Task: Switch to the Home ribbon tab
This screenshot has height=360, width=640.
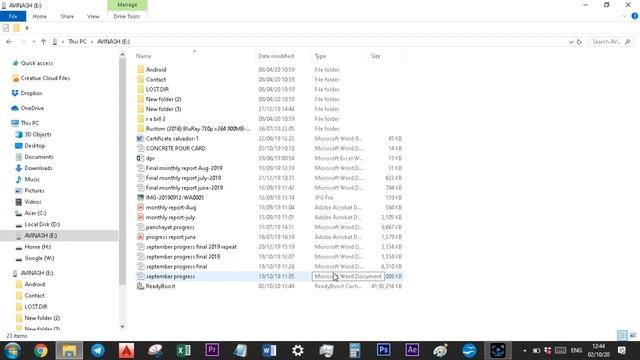Action: (40, 16)
